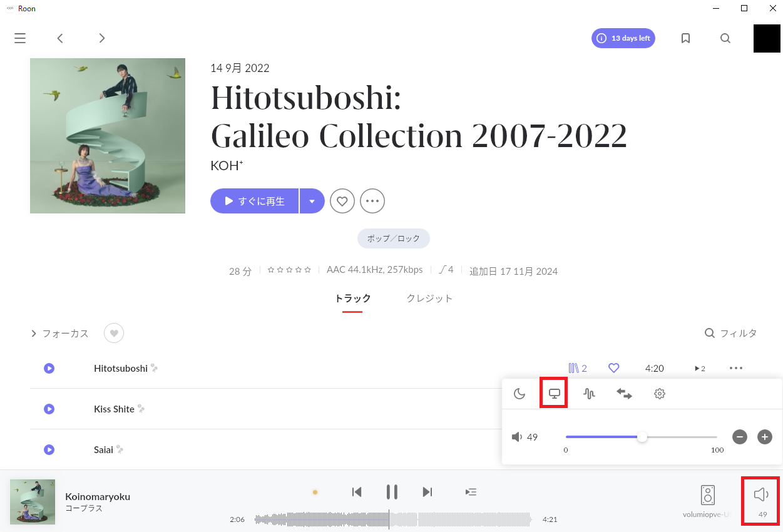Open the profile avatar in the top bar
783x532 pixels.
(x=767, y=38)
